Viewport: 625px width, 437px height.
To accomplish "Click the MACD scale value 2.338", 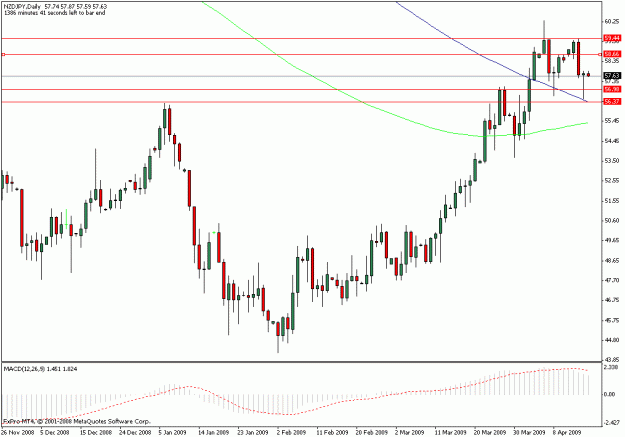I will 611,368.
